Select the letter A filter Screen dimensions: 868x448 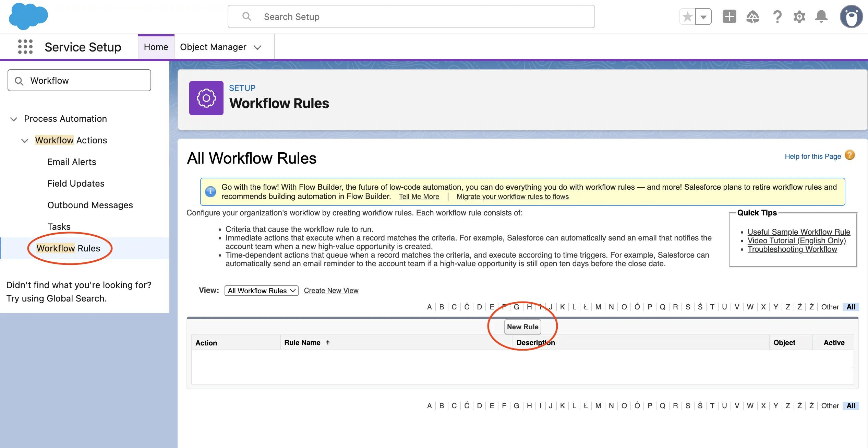(429, 307)
